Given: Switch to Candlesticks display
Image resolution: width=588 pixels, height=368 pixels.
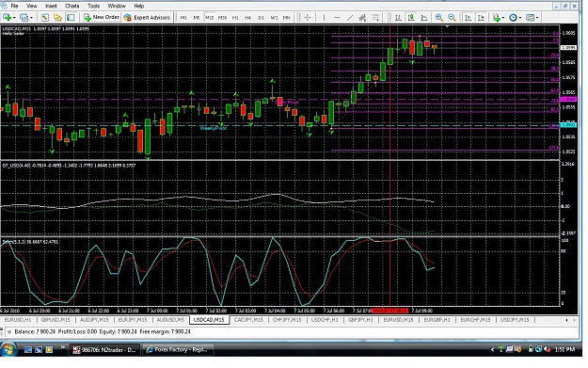Looking at the screenshot, I should (411, 17).
